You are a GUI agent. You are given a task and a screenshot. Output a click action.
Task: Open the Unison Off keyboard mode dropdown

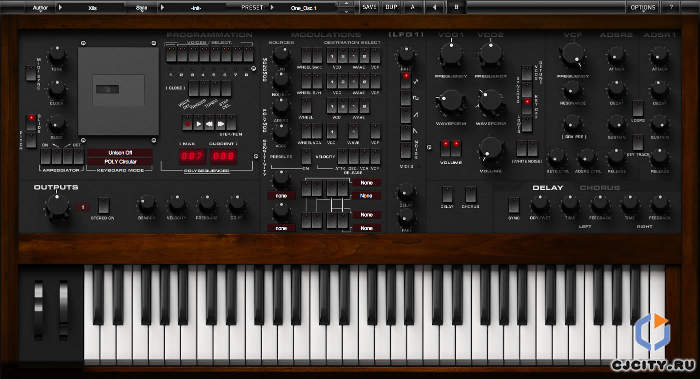tap(120, 153)
